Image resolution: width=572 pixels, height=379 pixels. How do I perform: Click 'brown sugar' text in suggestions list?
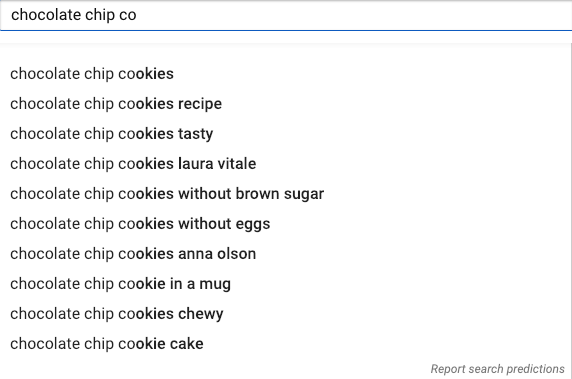280,194
